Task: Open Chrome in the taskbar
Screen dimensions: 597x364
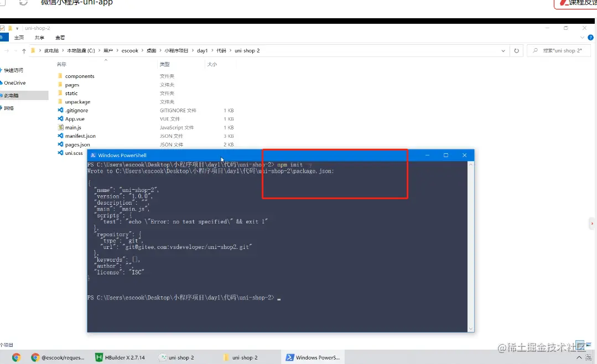Action: tap(16, 357)
